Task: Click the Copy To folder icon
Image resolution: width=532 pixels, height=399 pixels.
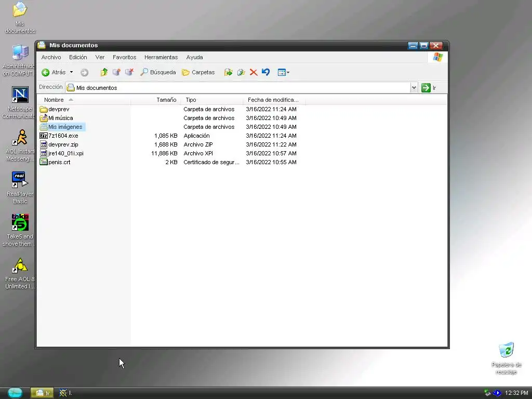Action: 241,72
